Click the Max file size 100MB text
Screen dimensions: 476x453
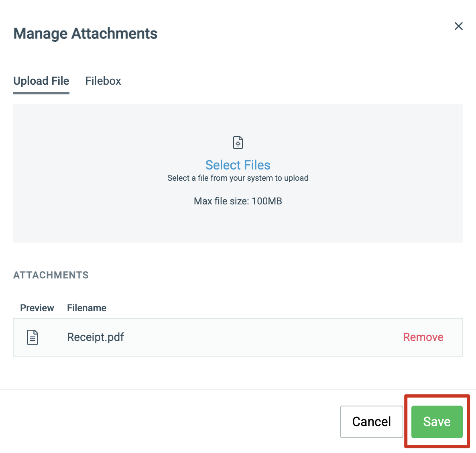point(238,201)
